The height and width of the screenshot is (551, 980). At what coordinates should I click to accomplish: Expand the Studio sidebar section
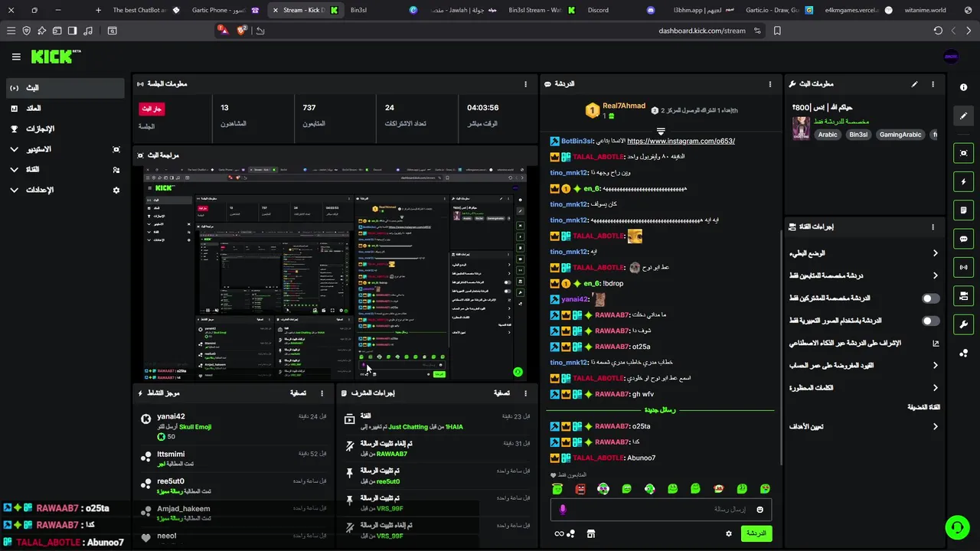65,149
